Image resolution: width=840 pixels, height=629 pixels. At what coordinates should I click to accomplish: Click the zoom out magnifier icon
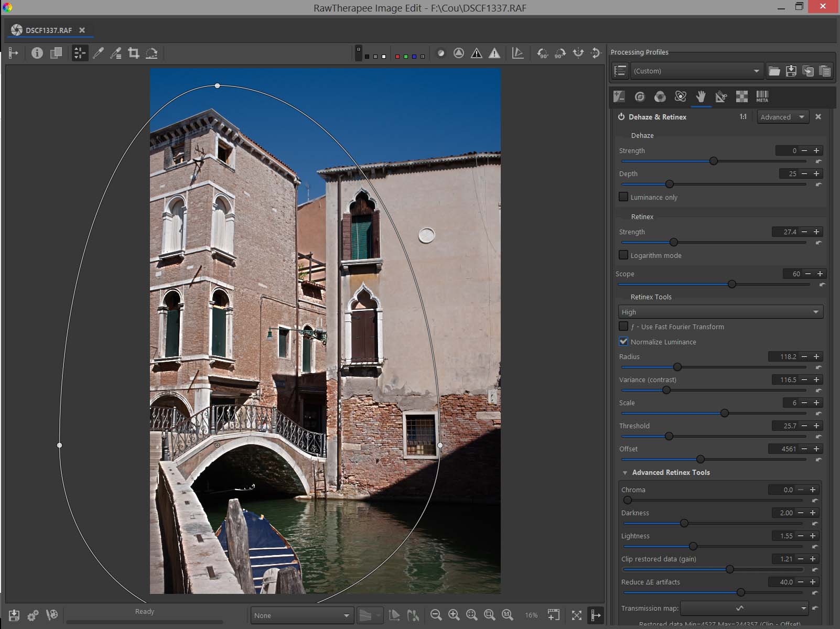pyautogui.click(x=436, y=615)
